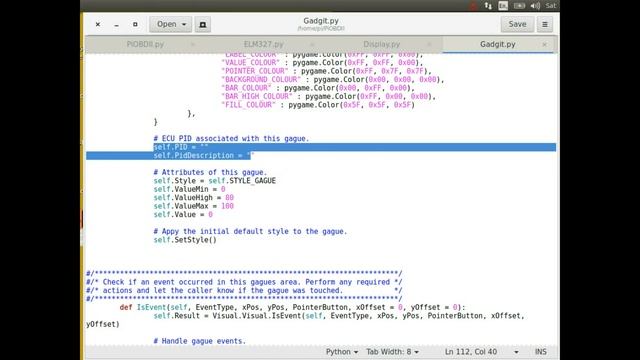Open the Python language dropdown

[342, 352]
